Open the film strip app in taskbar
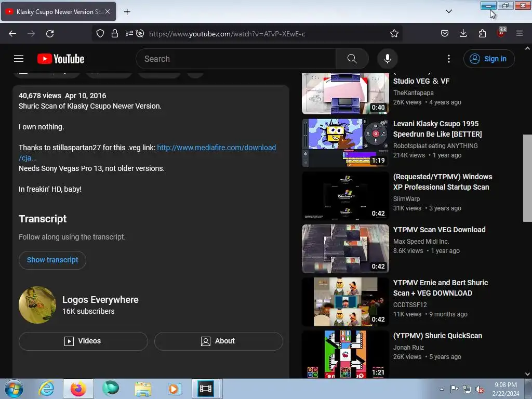The height and width of the screenshot is (399, 532). [x=206, y=389]
